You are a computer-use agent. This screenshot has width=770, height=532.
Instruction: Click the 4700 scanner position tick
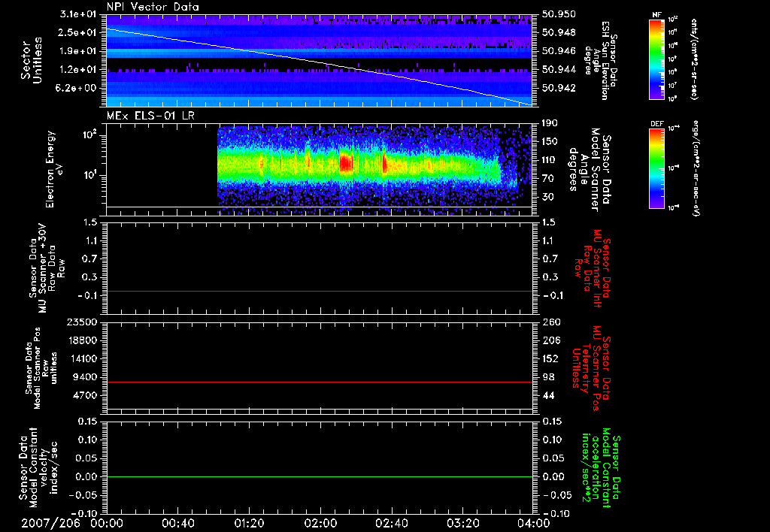click(84, 395)
